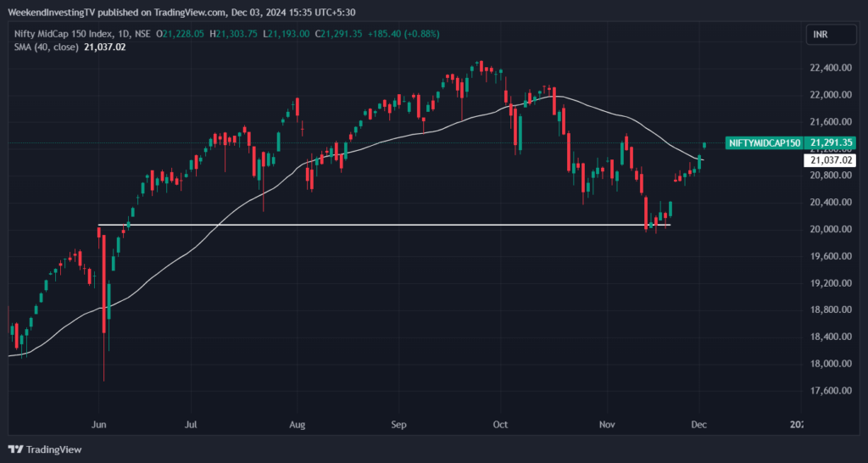Click the NIFTYMIDCAP150 price label tag
Image resolution: width=868 pixels, height=463 pixels.
[764, 143]
